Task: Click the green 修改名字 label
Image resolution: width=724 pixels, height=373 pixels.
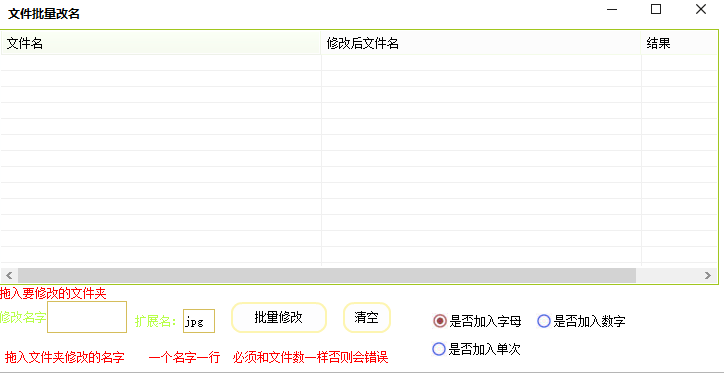Action: [23, 317]
